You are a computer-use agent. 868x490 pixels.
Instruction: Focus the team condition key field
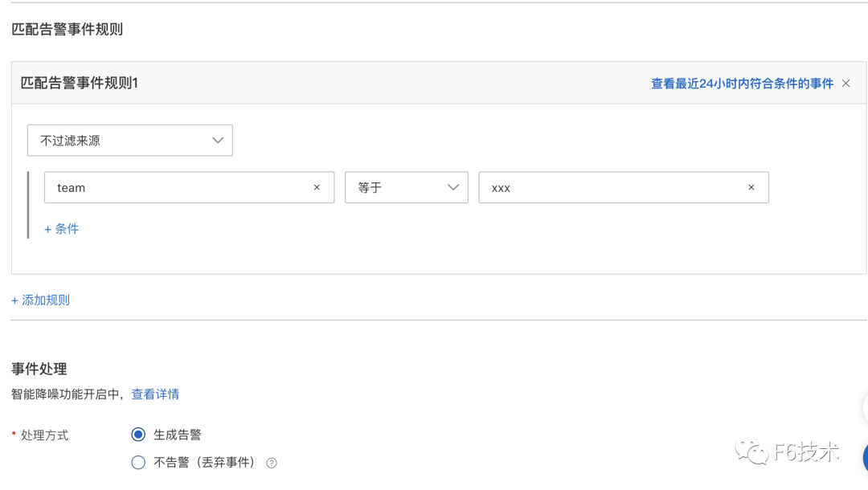tap(177, 187)
